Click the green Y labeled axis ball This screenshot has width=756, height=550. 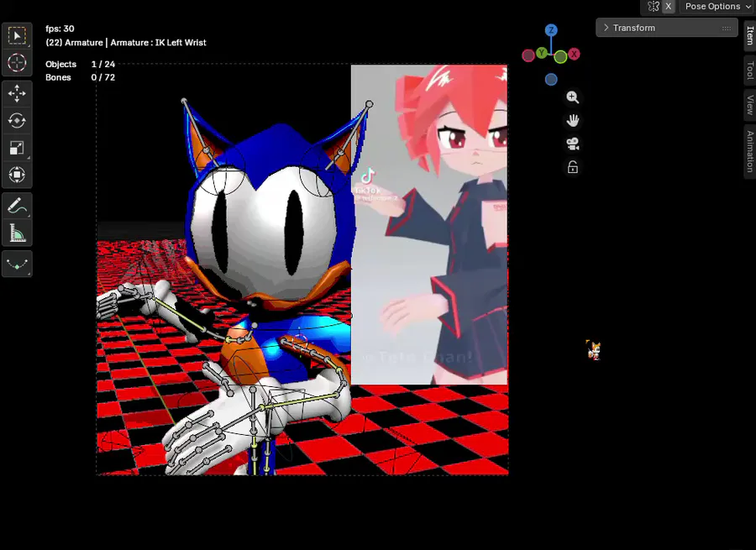click(542, 52)
